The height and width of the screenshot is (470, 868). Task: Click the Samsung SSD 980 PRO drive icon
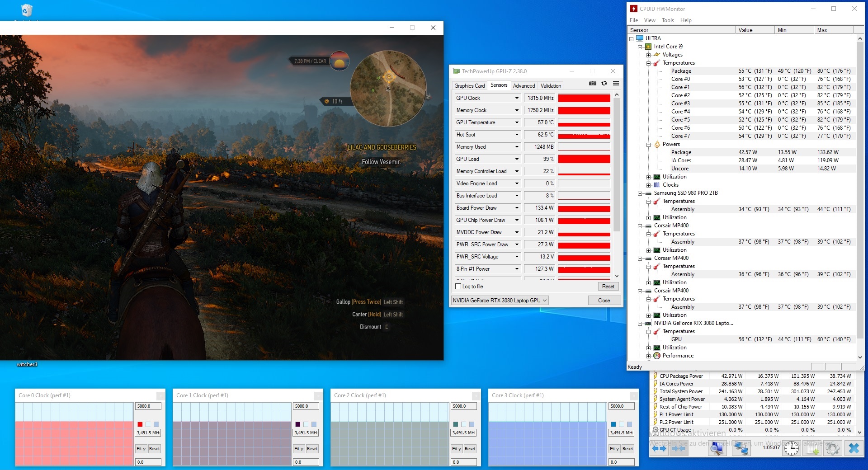pos(648,193)
